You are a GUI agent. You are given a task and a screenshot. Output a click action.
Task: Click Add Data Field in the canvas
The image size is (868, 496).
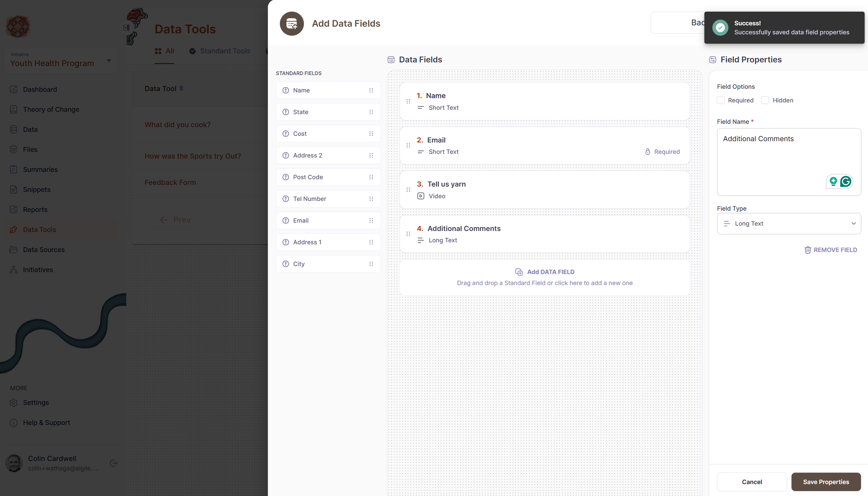tap(545, 272)
